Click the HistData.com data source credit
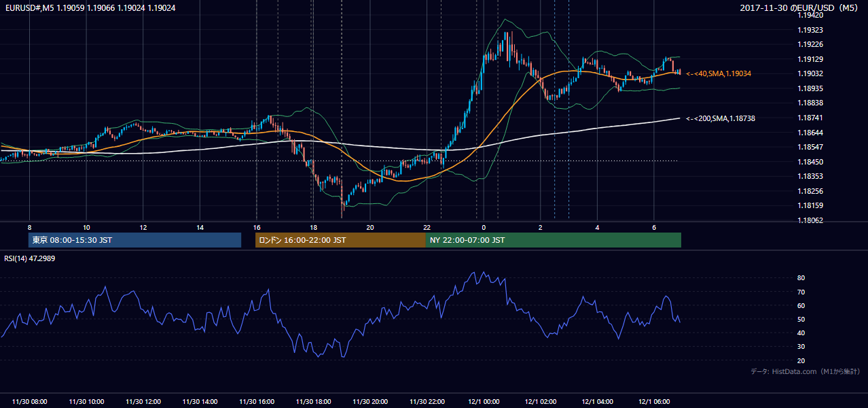The width and height of the screenshot is (868, 408). [x=806, y=371]
